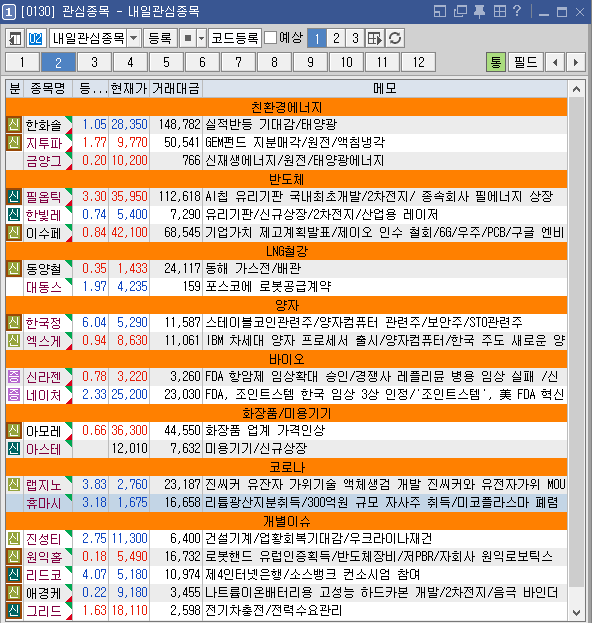This screenshot has width=592, height=623.
Task: Click the scrollbar up arrow
Action: point(577,89)
